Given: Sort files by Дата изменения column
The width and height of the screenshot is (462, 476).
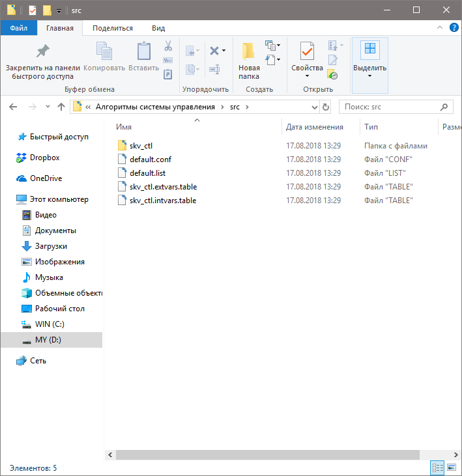Looking at the screenshot, I should pos(314,127).
